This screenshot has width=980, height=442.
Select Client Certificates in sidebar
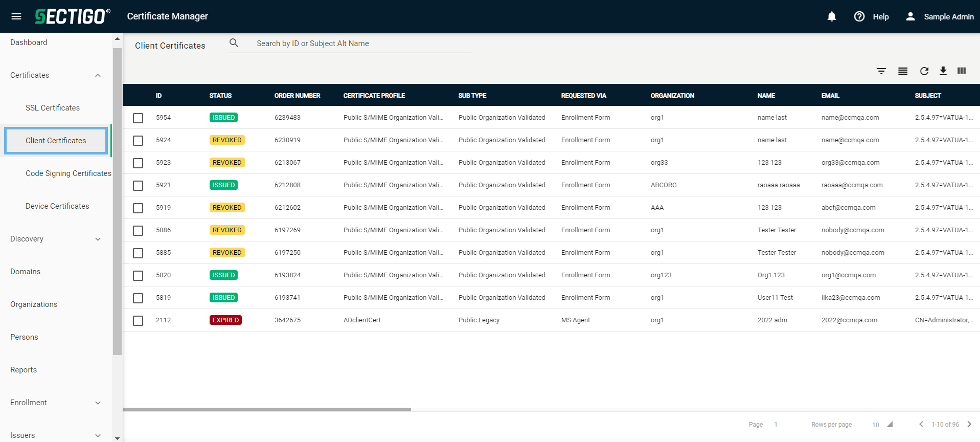(x=56, y=141)
